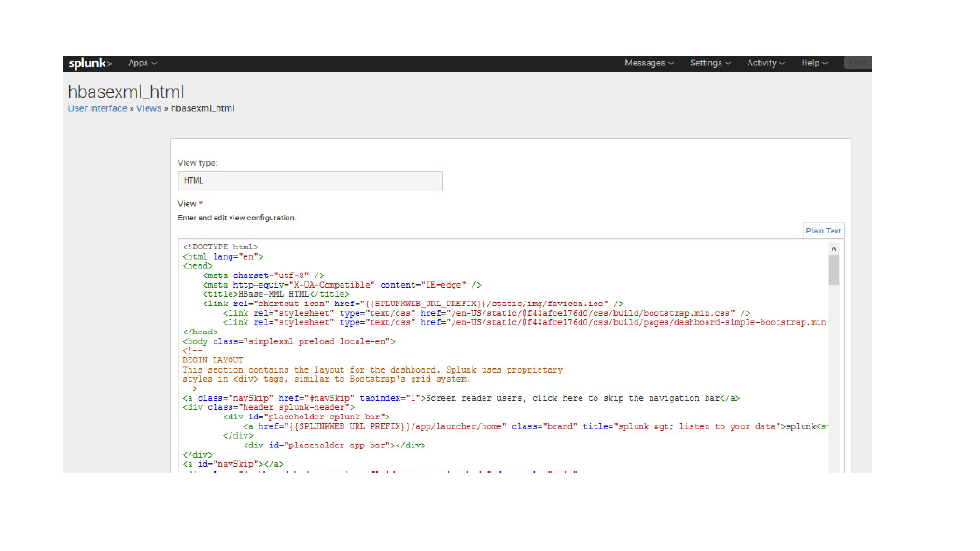Place cursor on the DOCTYPE html line
The image size is (980, 551).
click(220, 247)
